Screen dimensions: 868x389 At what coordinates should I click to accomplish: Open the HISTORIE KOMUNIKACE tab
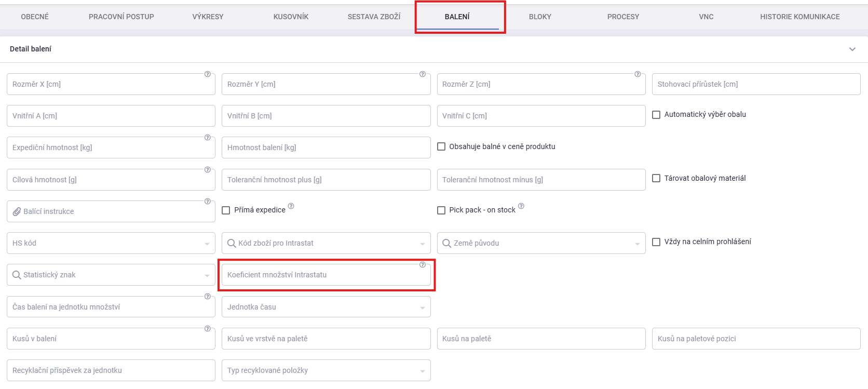click(799, 17)
